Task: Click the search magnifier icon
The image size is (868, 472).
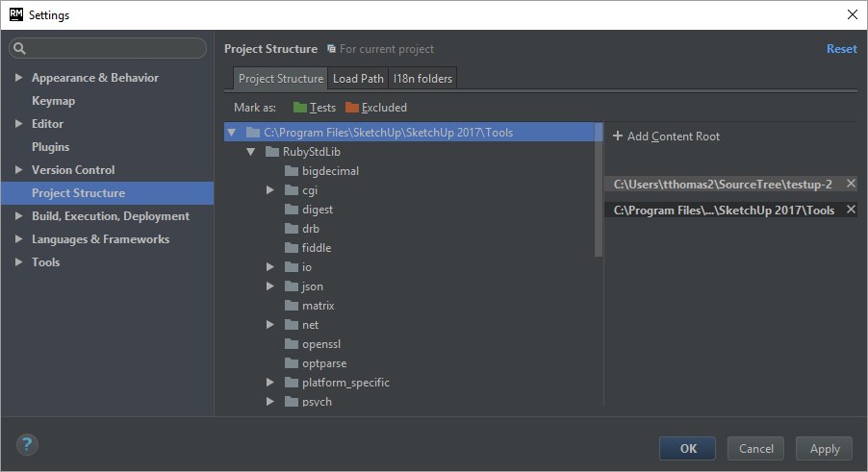Action: pos(20,48)
